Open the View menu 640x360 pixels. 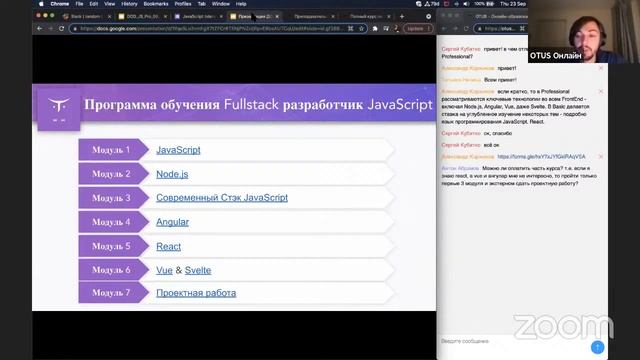click(x=109, y=4)
